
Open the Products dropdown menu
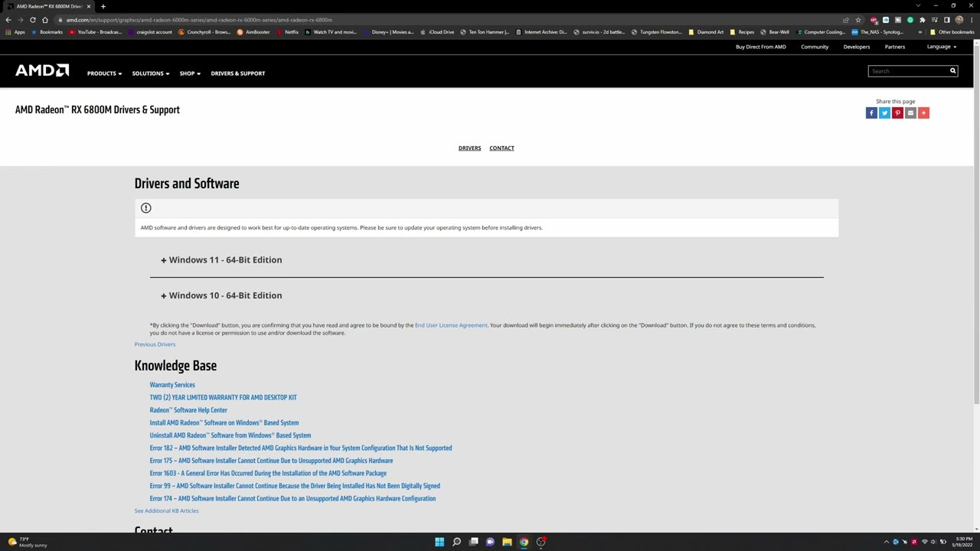[x=104, y=73]
